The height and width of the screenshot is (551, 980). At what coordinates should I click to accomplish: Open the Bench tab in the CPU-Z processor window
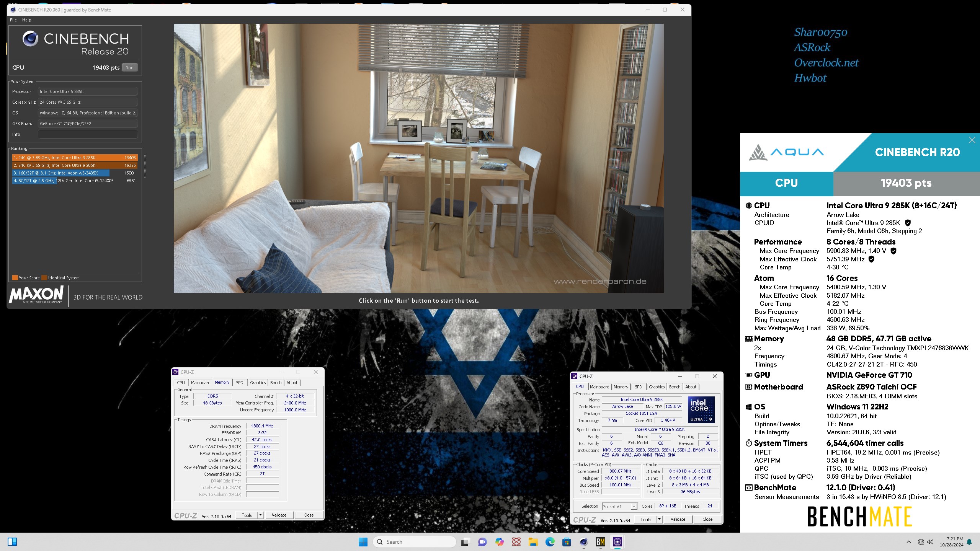click(675, 387)
